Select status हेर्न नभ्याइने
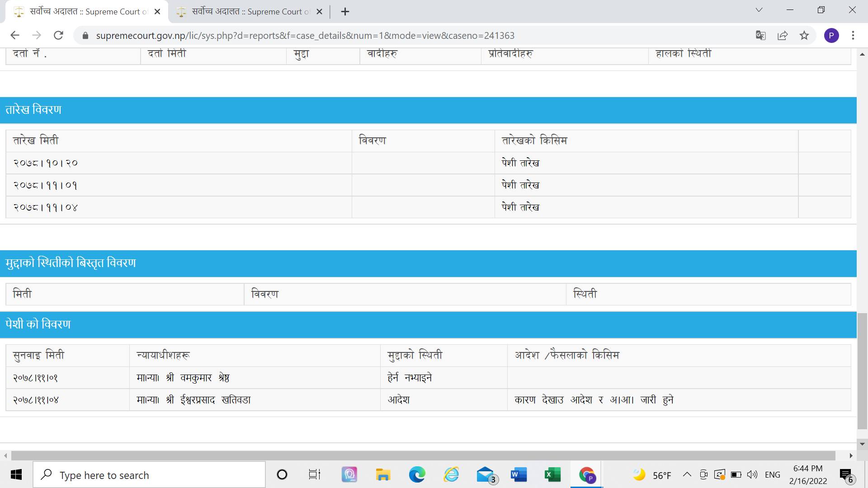This screenshot has width=868, height=488. coord(410,378)
